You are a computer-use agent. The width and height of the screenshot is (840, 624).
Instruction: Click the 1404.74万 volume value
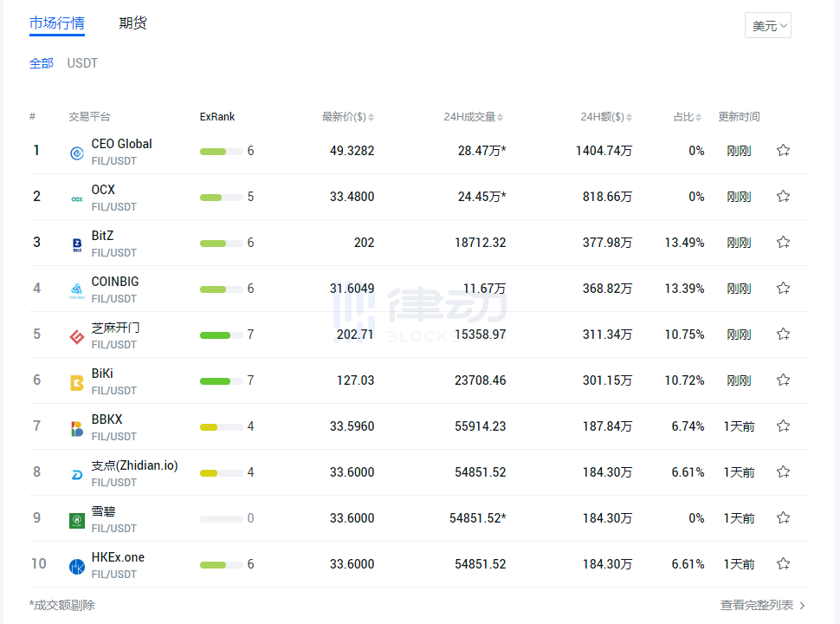[604, 151]
